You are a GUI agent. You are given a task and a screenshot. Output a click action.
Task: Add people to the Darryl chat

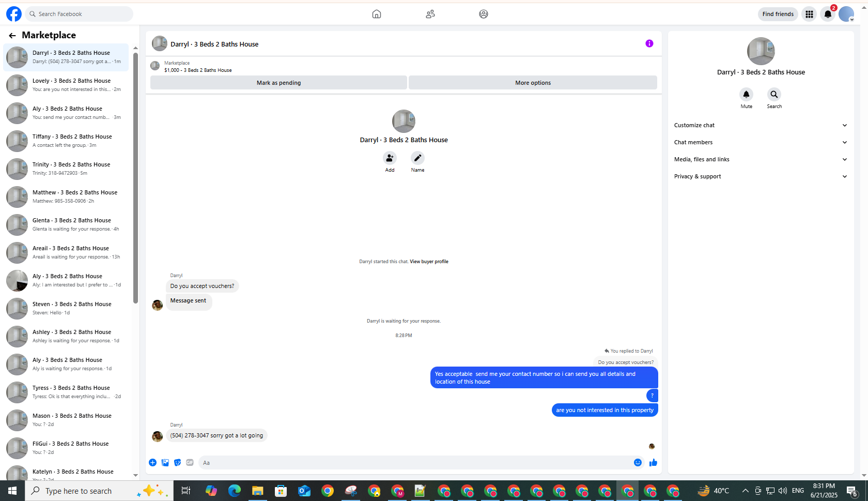click(390, 158)
